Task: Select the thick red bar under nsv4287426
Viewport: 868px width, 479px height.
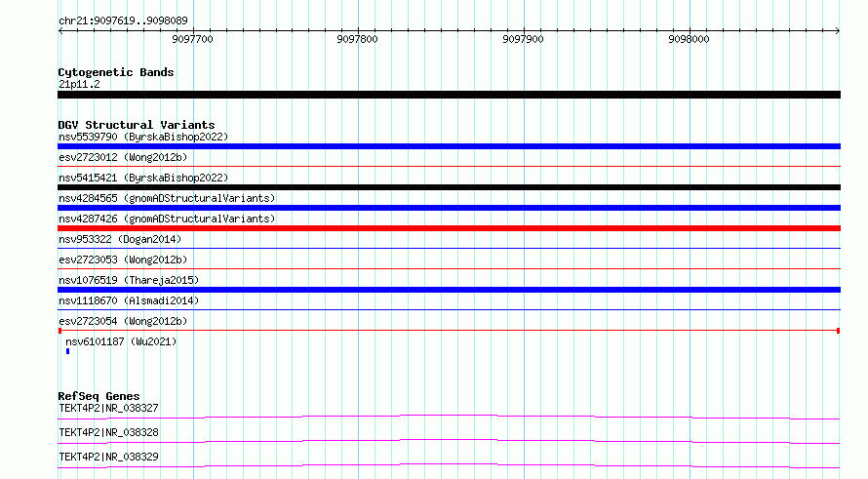Action: [x=449, y=228]
